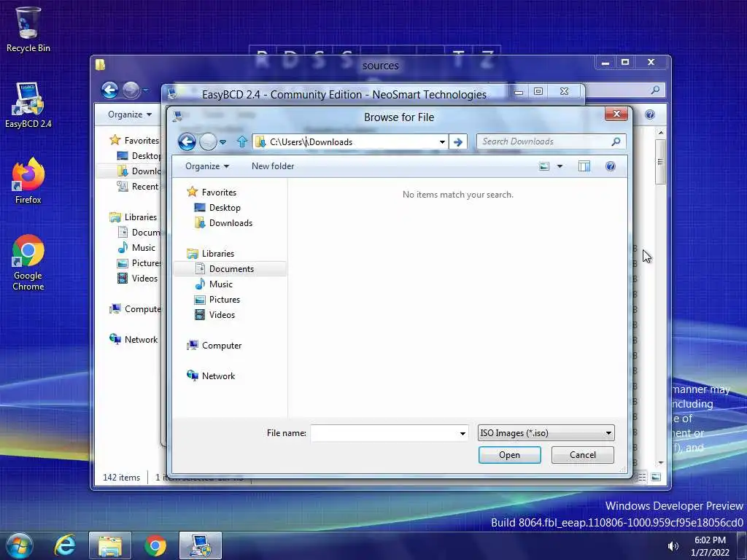Click the Windows Start orb
This screenshot has width=747, height=560.
click(20, 545)
